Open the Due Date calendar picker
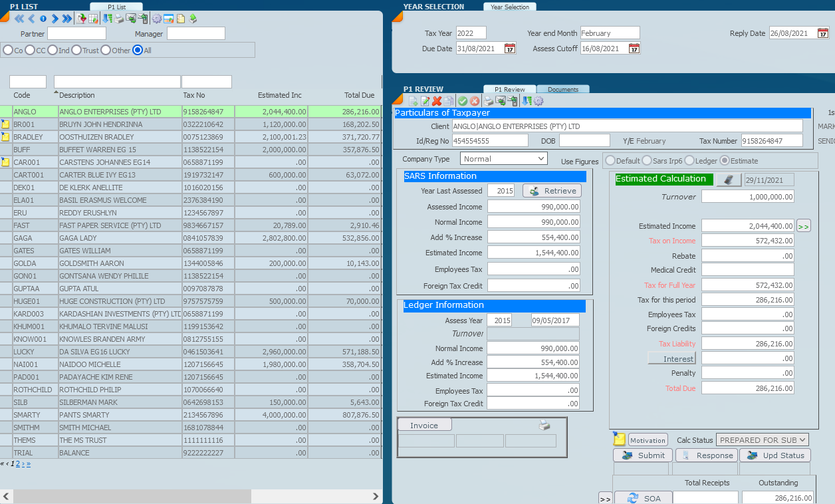Viewport: 835px width, 504px height. (x=510, y=49)
